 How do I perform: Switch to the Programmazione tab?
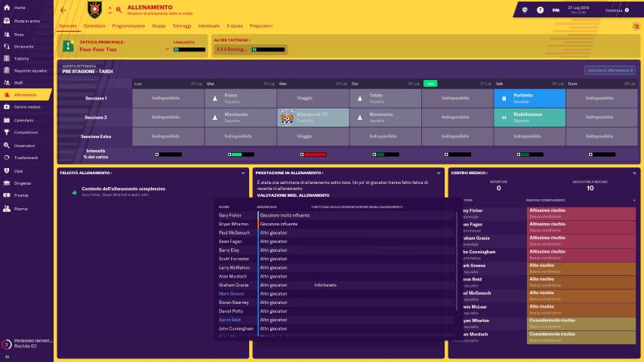point(123,26)
